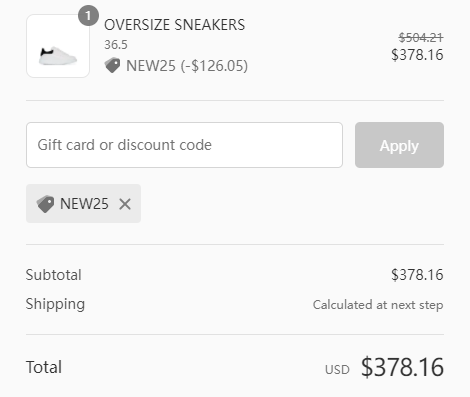Click the quantity badge showing 1
The height and width of the screenshot is (397, 470).
click(88, 16)
